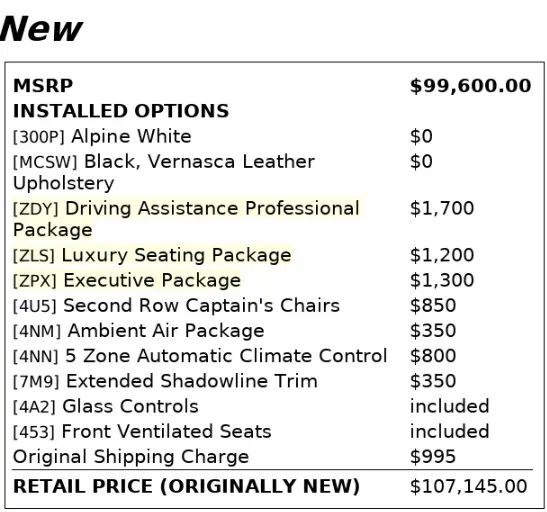Click the italic New heading
The image size is (547, 512).
41,29
